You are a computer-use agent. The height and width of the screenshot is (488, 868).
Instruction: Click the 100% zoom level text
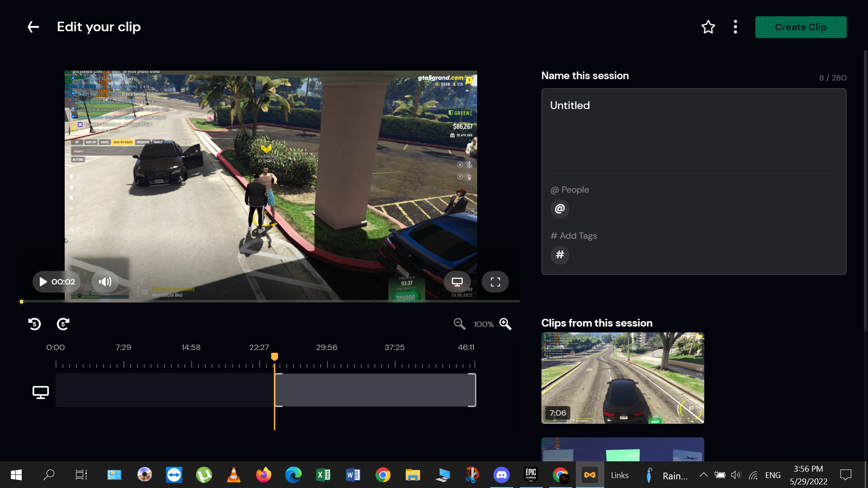click(x=484, y=324)
